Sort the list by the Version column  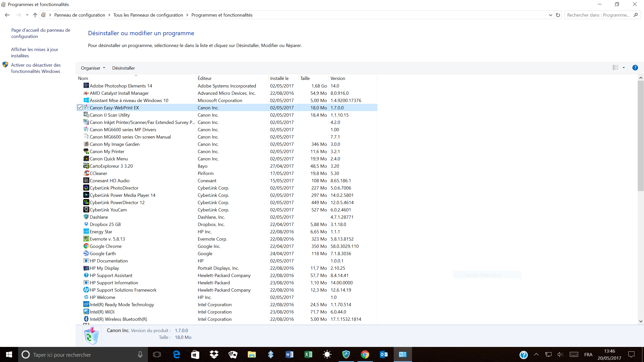(x=353, y=78)
